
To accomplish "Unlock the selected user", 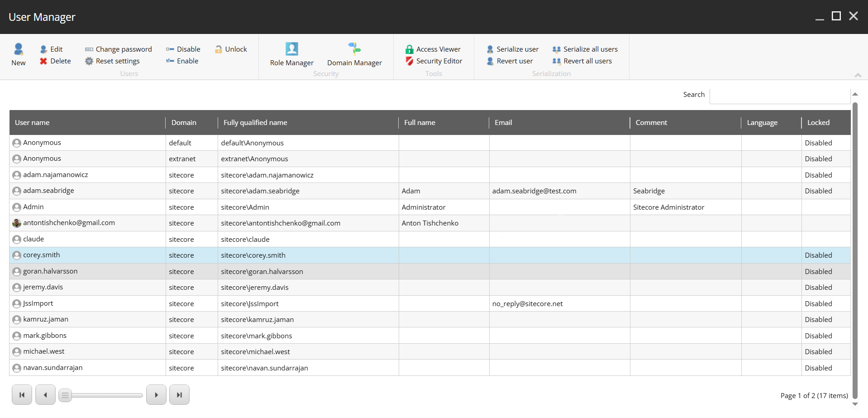I will point(231,49).
